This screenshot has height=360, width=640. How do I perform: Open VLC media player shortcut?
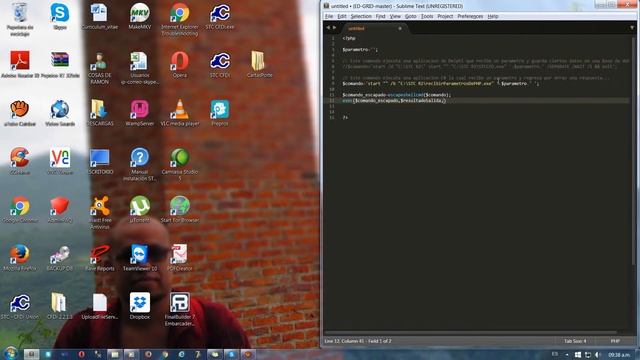pyautogui.click(x=180, y=113)
